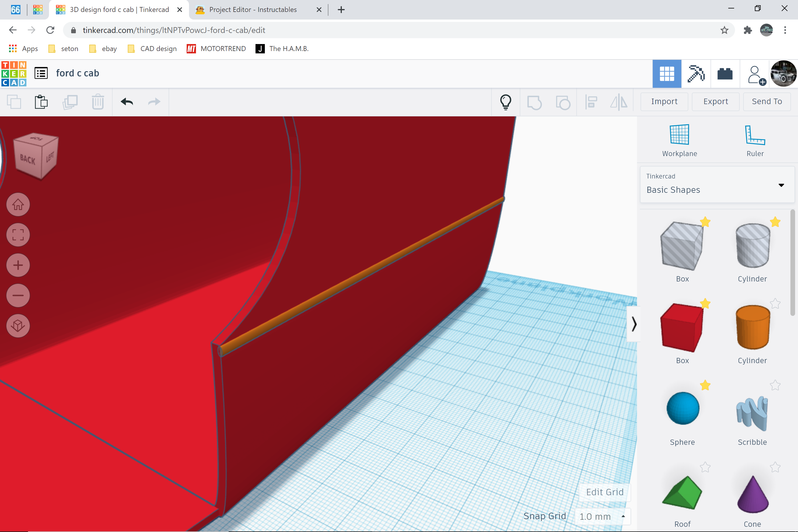The width and height of the screenshot is (798, 532).
Task: Click the Import button
Action: 664,101
